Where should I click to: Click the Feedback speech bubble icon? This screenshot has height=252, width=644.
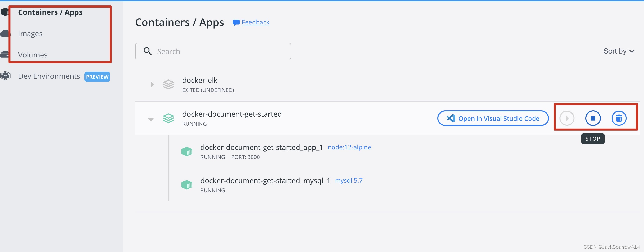(x=236, y=23)
